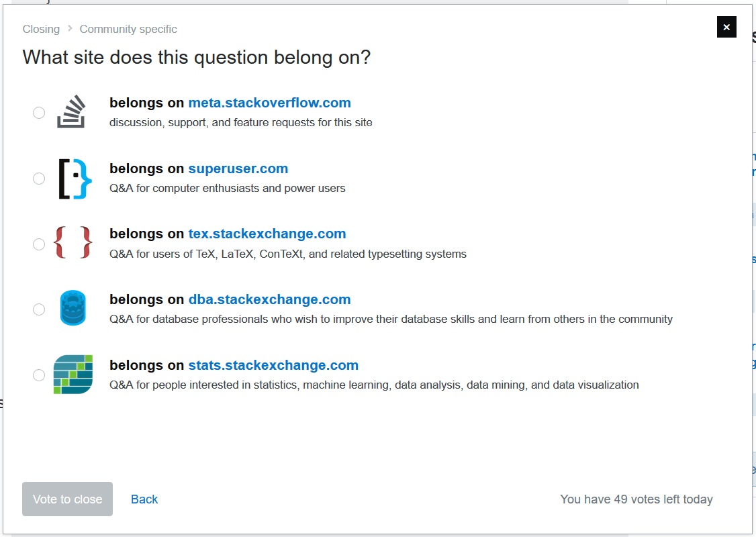This screenshot has width=756, height=537.
Task: Visit the dba.stackexchange.com link
Action: (269, 299)
